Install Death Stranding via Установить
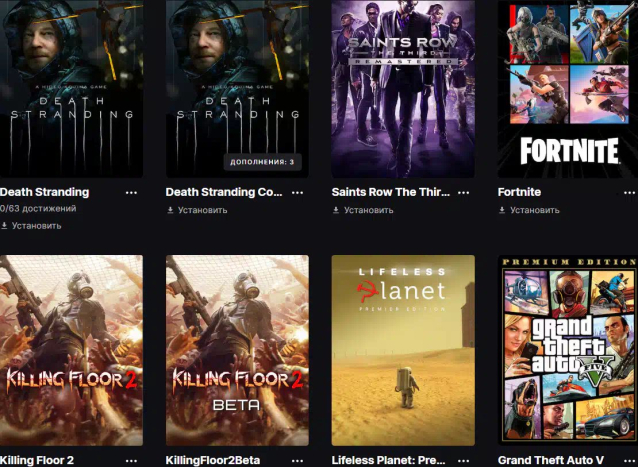Viewport: 638px width, 467px height. pos(31,226)
